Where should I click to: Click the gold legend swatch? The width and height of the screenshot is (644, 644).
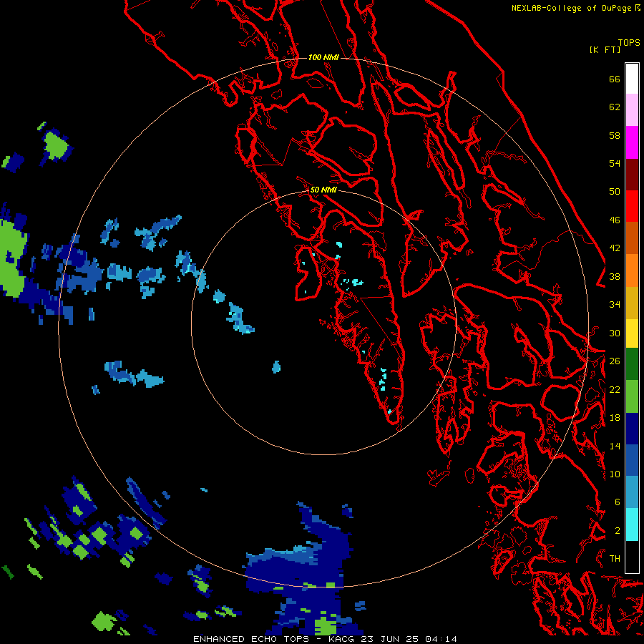(632, 302)
